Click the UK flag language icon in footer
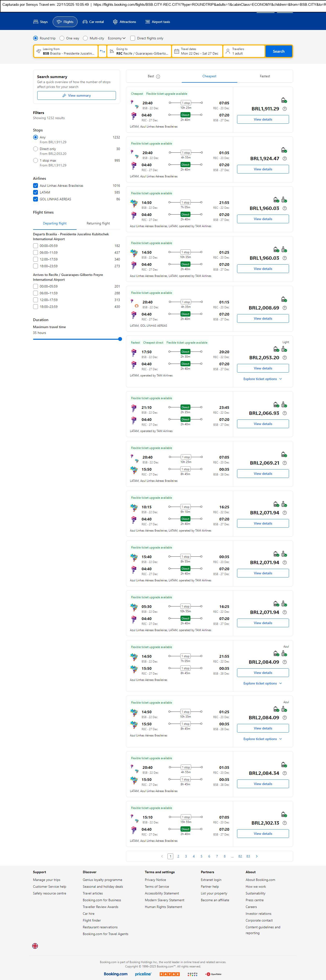This screenshot has width=326, height=980. [35, 946]
